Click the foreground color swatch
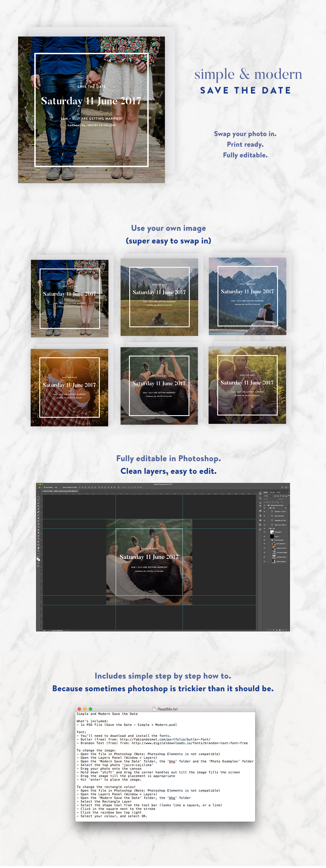The image size is (326, 868). (x=38, y=558)
